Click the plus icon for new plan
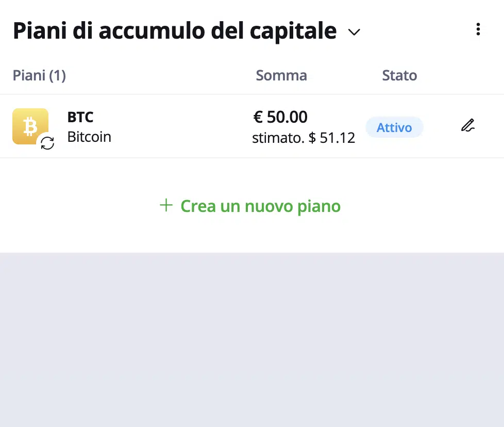504x427 pixels. pyautogui.click(x=166, y=205)
